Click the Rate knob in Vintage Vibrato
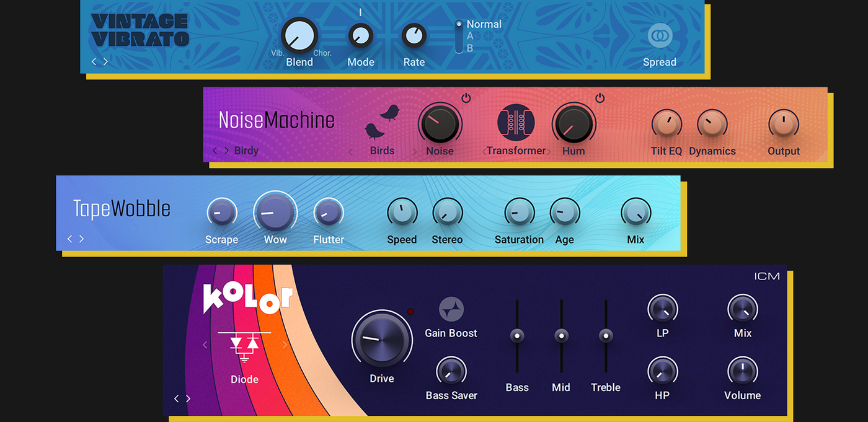The width and height of the screenshot is (868, 422). [414, 35]
